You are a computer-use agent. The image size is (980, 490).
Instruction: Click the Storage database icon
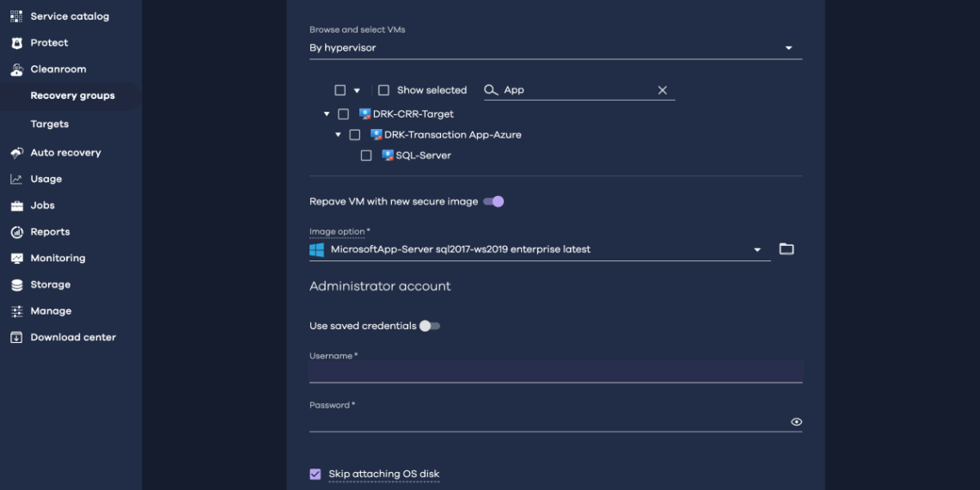click(x=16, y=285)
